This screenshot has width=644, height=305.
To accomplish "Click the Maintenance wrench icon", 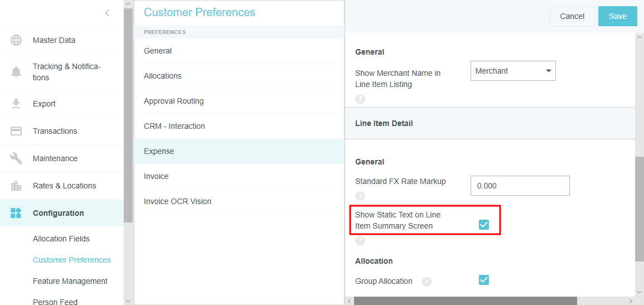I will (16, 158).
